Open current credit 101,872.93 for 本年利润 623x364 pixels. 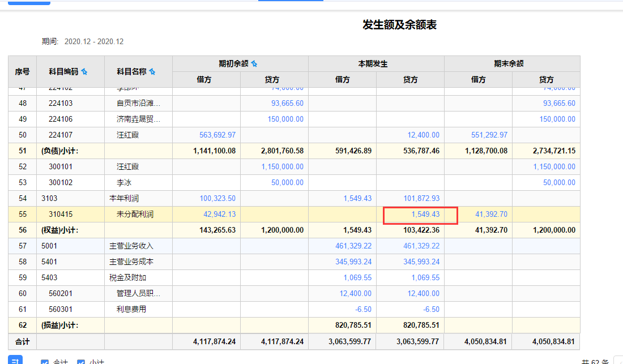(x=421, y=199)
